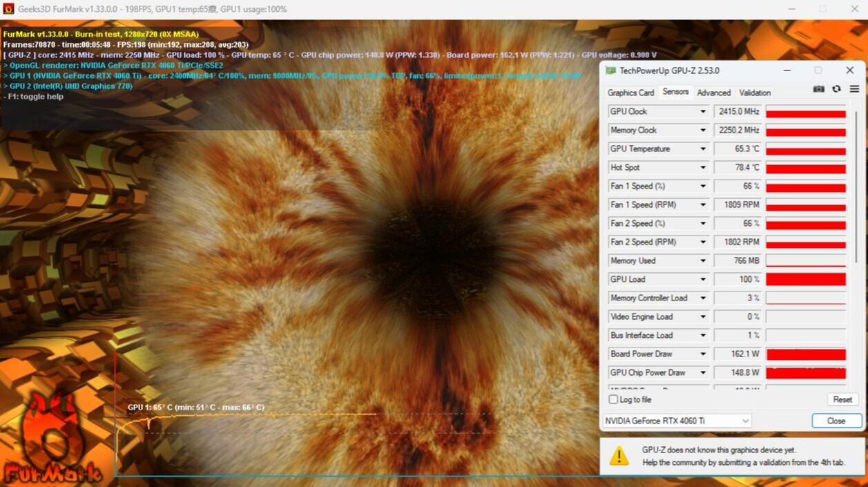
Task: Click the 'OpenGL renderer' line in FurMark overlay
Action: tap(113, 66)
